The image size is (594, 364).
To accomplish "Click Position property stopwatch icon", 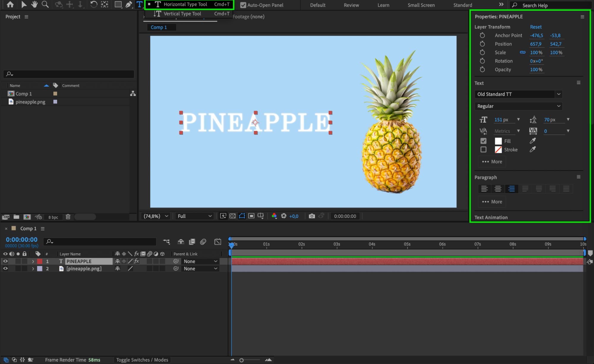I will point(482,44).
